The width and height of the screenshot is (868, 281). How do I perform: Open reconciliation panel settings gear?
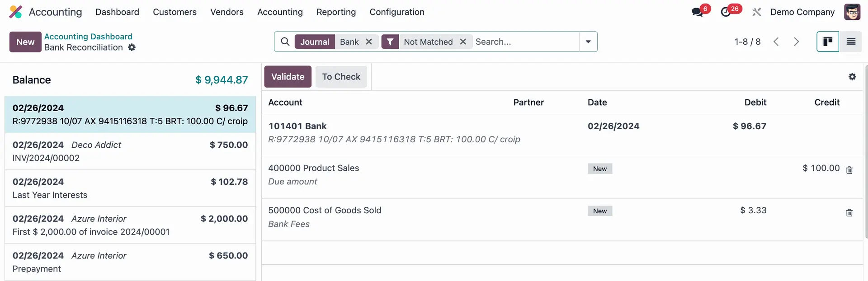pyautogui.click(x=852, y=77)
